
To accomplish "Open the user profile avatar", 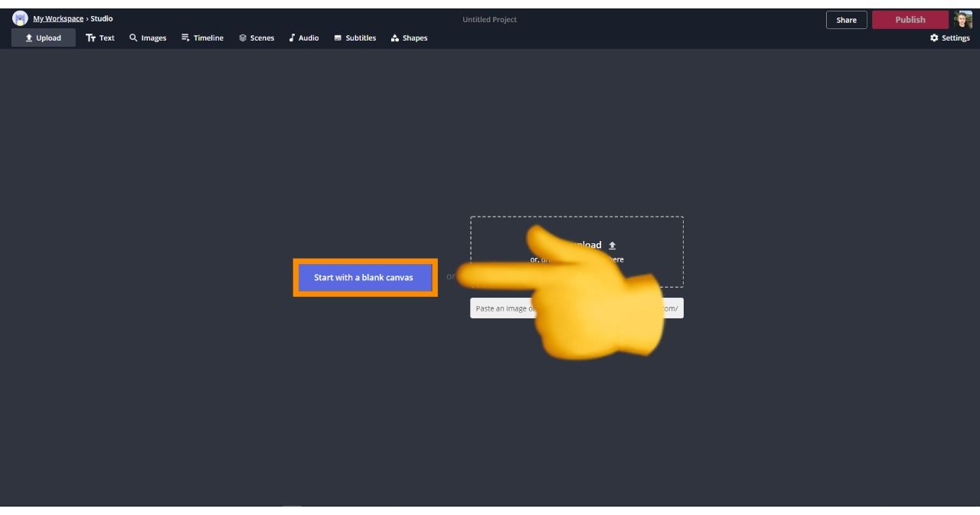I will coord(962,20).
